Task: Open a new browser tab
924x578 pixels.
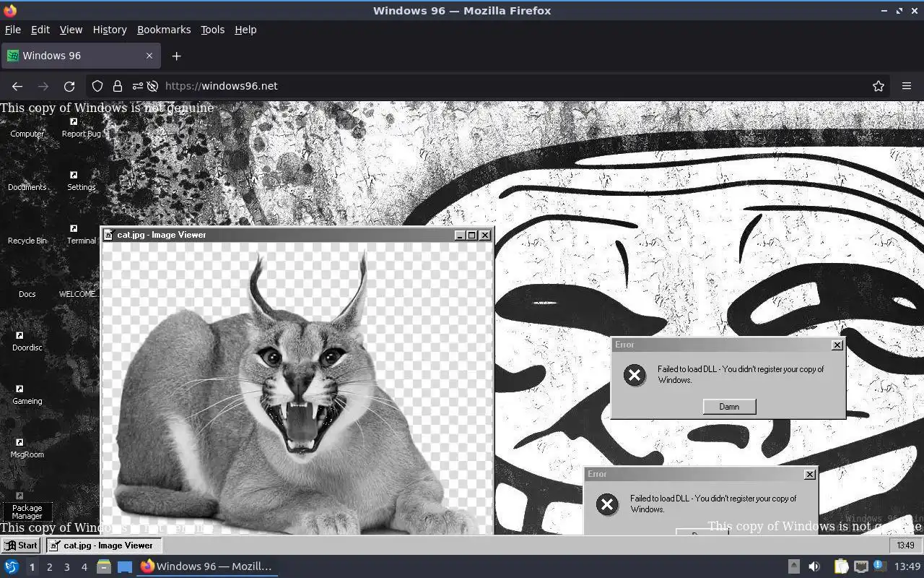Action: (176, 56)
